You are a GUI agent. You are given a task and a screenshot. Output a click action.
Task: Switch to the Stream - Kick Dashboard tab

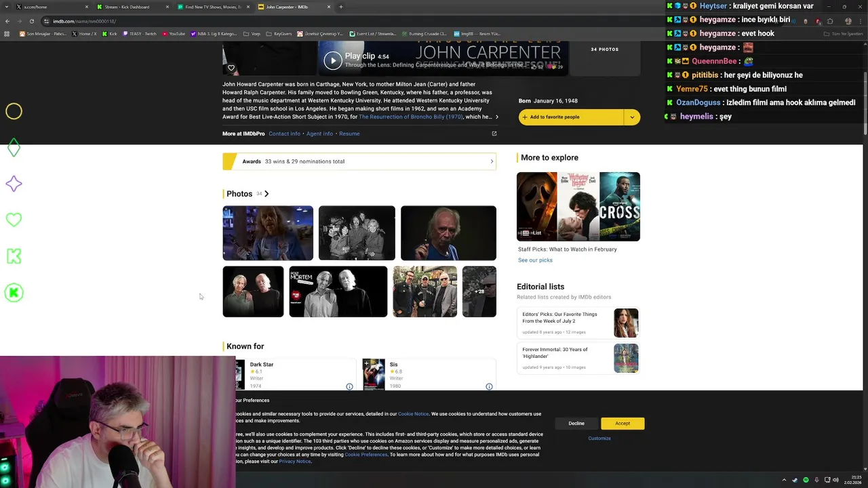tap(133, 7)
